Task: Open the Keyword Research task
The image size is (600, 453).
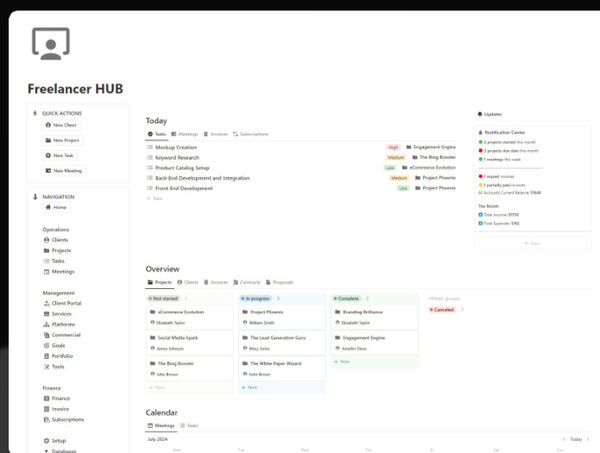Action: tap(177, 158)
